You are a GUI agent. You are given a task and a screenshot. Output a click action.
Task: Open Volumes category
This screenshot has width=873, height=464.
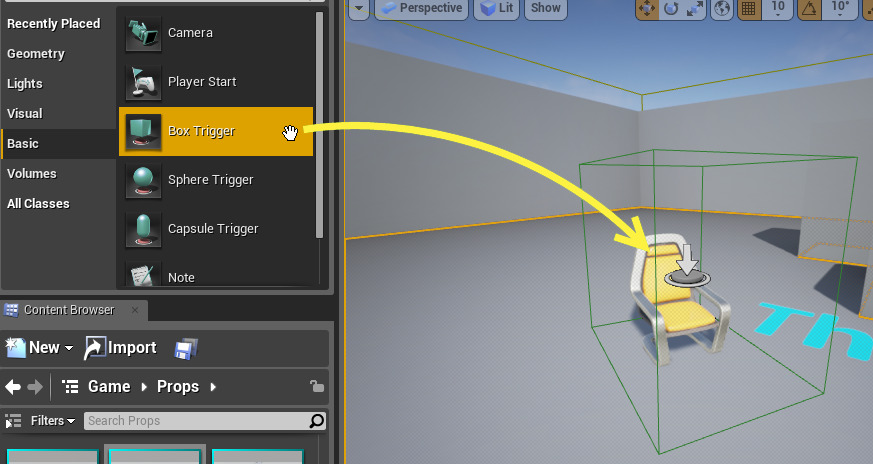(32, 174)
